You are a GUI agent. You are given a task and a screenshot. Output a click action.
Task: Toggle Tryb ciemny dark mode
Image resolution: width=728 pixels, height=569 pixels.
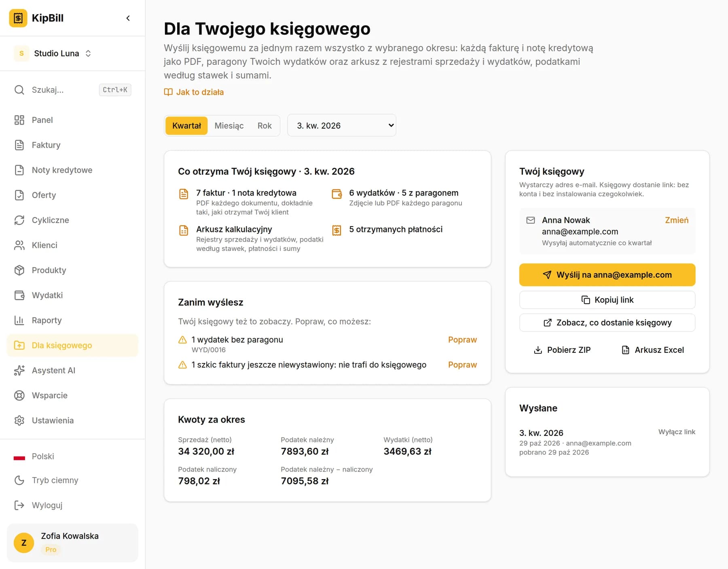[x=73, y=480]
